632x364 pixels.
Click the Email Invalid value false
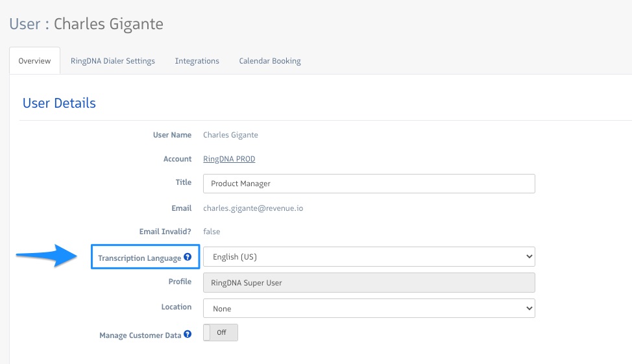pyautogui.click(x=212, y=232)
